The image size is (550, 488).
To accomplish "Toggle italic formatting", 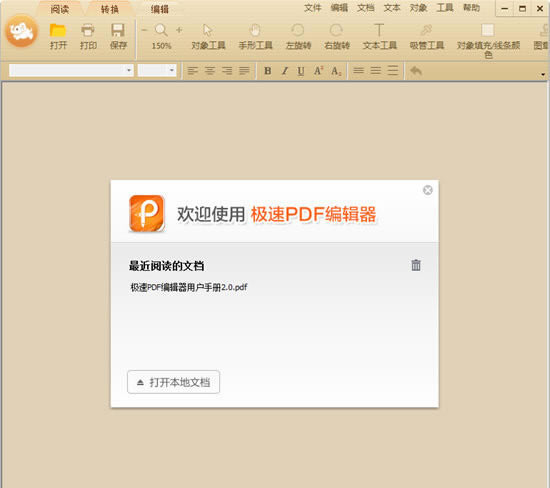I will [285, 71].
